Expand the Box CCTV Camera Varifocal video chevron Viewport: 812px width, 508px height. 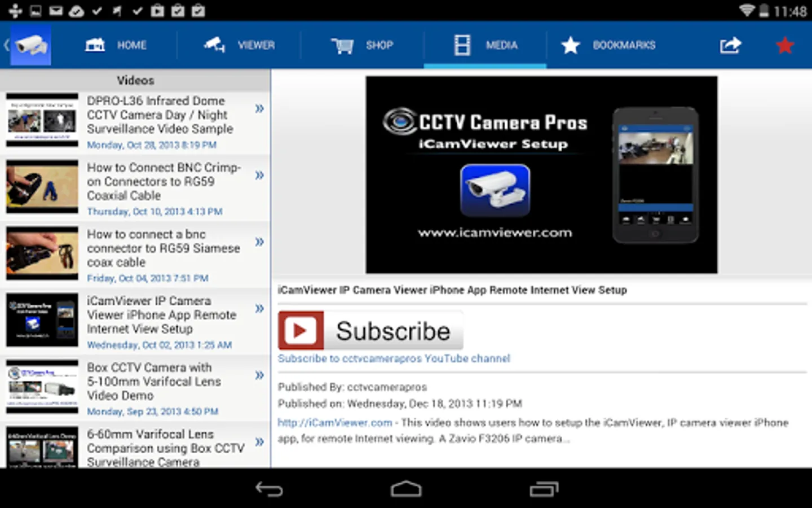coord(259,375)
